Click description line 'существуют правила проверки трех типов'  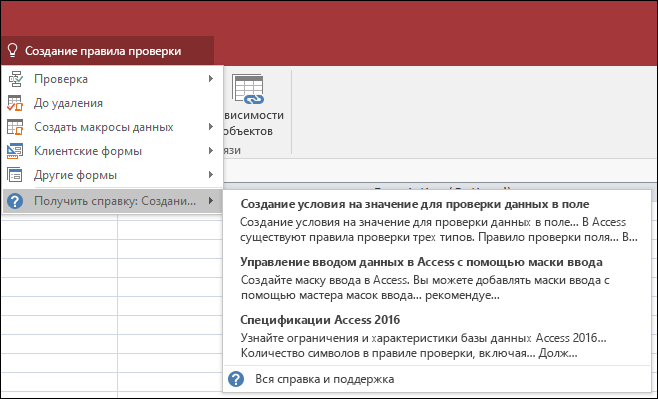tap(439, 237)
